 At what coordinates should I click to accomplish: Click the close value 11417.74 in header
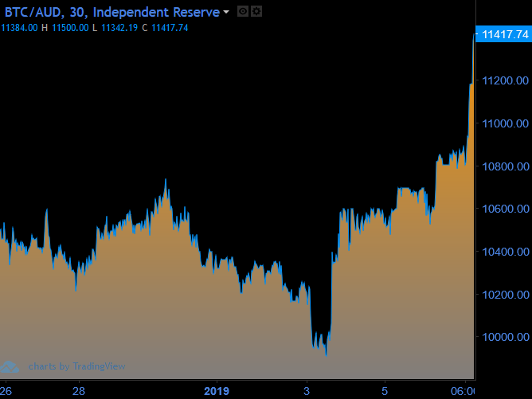tap(170, 28)
